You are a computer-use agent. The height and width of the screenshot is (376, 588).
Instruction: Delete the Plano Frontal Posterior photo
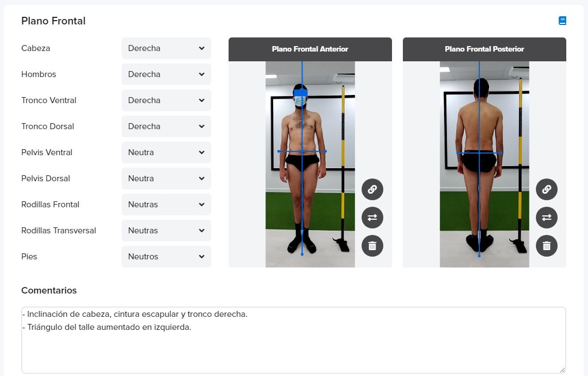pos(547,246)
